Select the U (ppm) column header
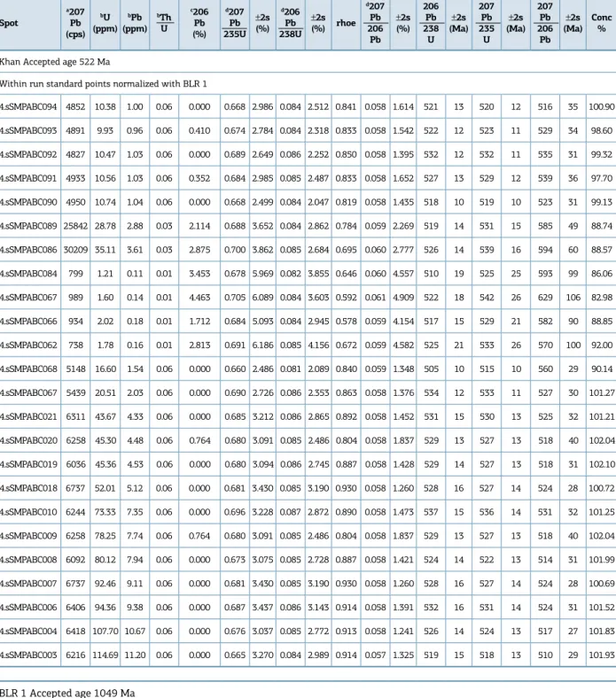The width and height of the screenshot is (616, 698). (x=105, y=23)
